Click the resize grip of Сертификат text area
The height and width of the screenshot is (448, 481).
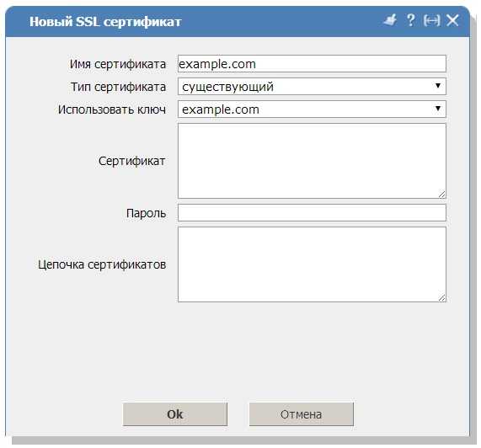441,195
